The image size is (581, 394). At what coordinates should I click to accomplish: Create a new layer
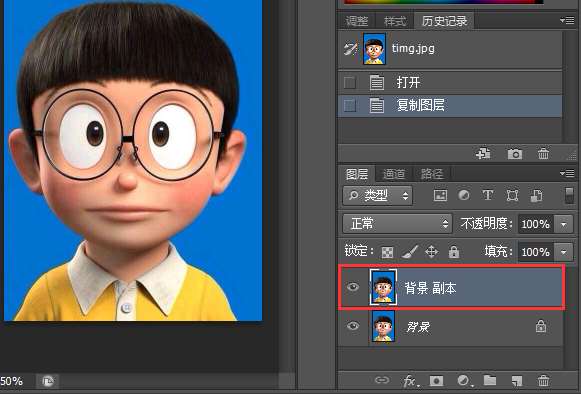[517, 380]
